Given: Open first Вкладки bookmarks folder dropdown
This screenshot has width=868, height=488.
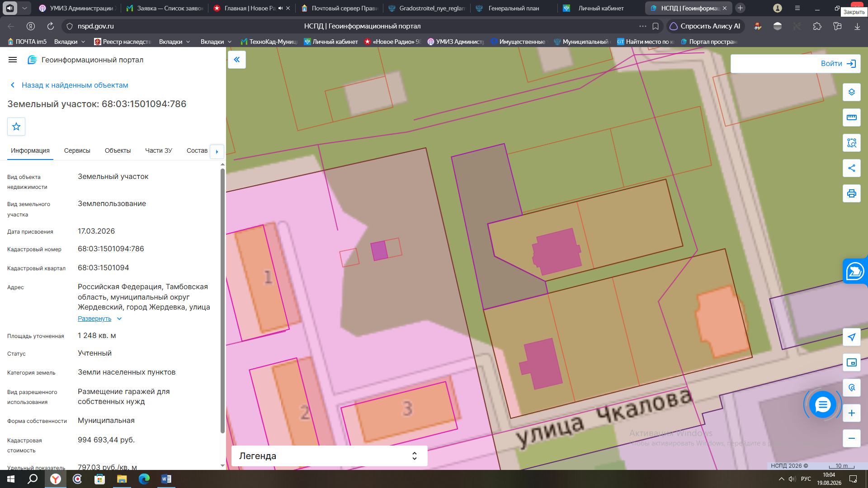Looking at the screenshot, I should pyautogui.click(x=70, y=42).
